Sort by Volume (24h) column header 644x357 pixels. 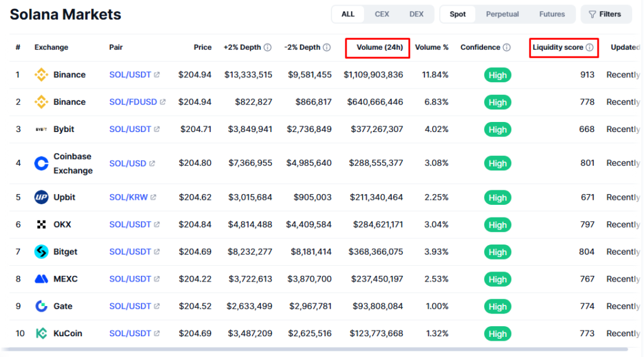coord(379,47)
